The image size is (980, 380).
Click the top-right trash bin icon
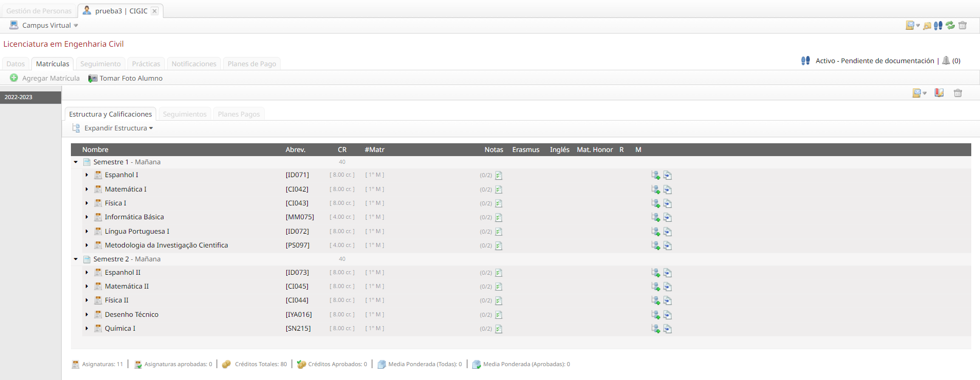(x=963, y=25)
